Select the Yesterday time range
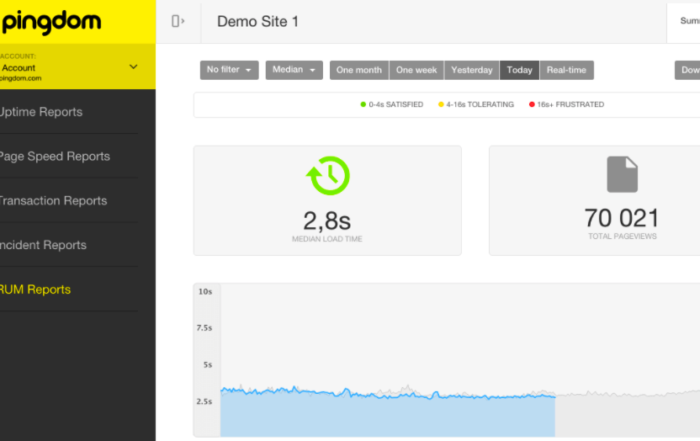This screenshot has height=441, width=700. pos(472,70)
